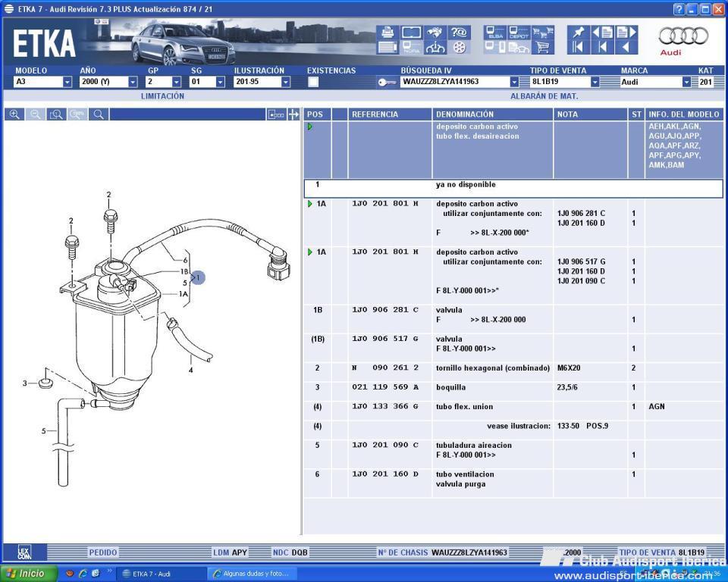
Task: Expand the green arrow on second 1A row
Action: (310, 252)
